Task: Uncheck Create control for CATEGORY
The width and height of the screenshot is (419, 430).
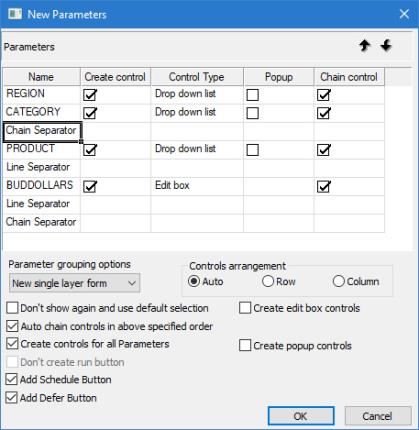Action: pos(90,113)
